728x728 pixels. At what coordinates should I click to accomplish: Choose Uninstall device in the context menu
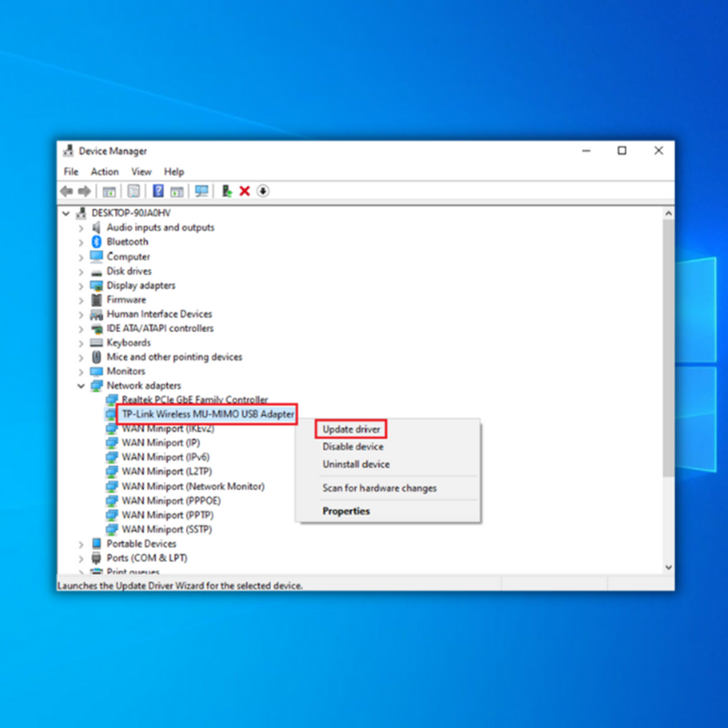tap(356, 464)
